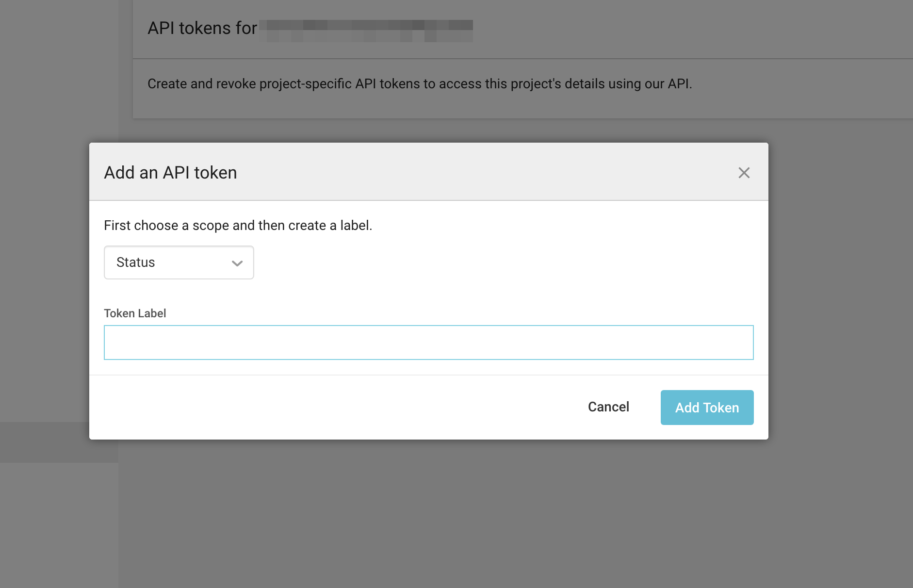
Task: Click the project-specific tokens description text
Action: pyautogui.click(x=420, y=83)
